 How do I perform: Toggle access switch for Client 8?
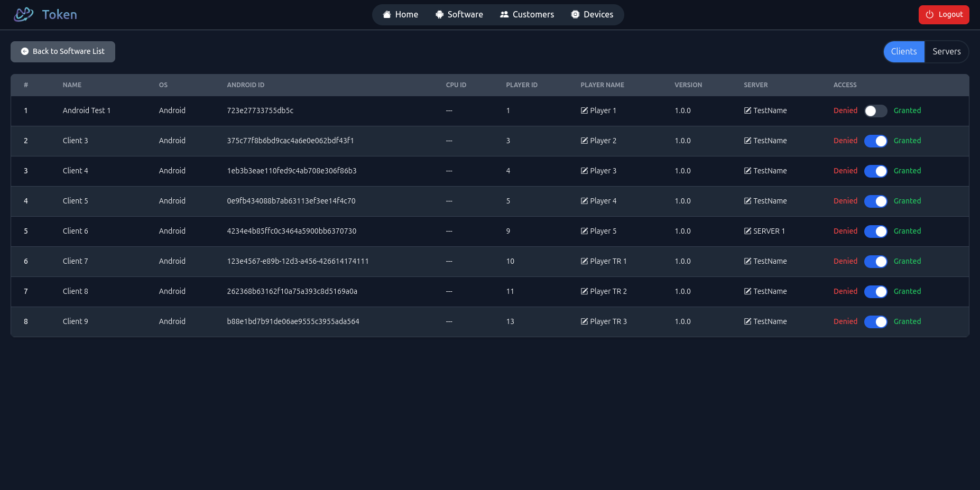click(x=875, y=292)
